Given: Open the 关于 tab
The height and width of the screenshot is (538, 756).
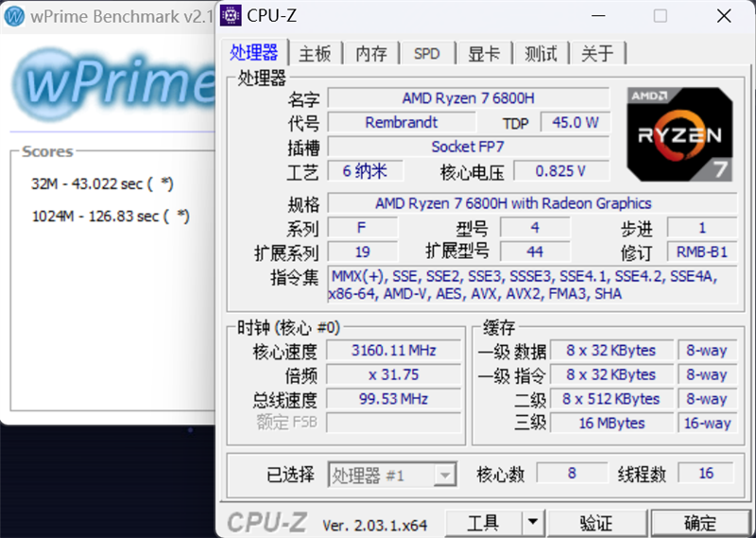Looking at the screenshot, I should tap(597, 53).
